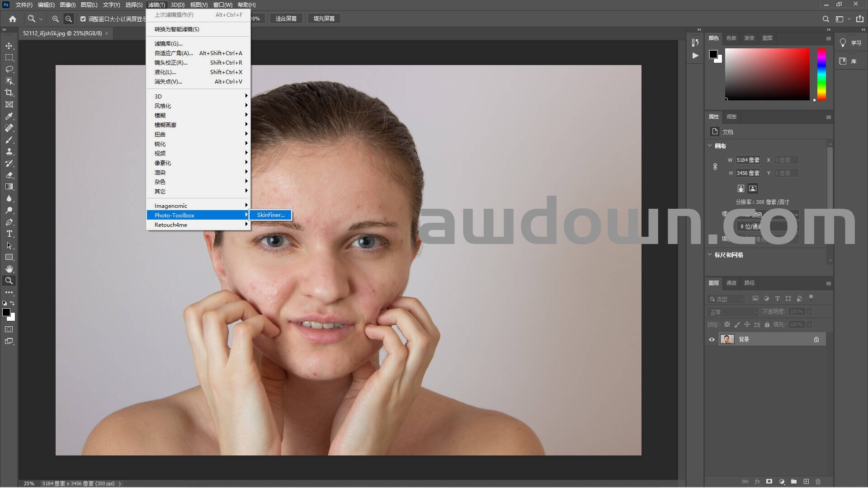The width and height of the screenshot is (868, 488).
Task: Click SkinFiner... in the submenu
Action: pos(271,215)
